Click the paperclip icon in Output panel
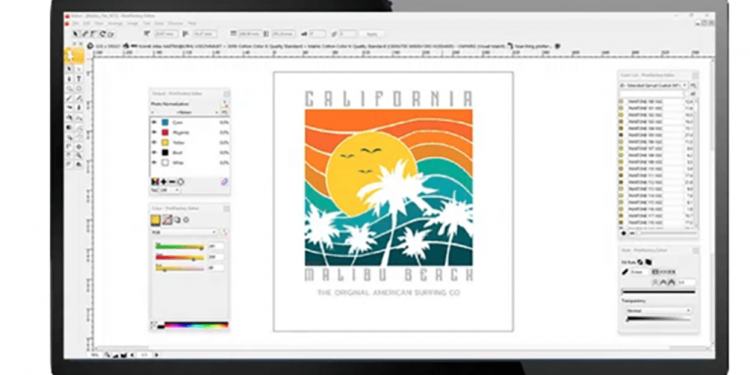The width and height of the screenshot is (750, 375). click(223, 182)
